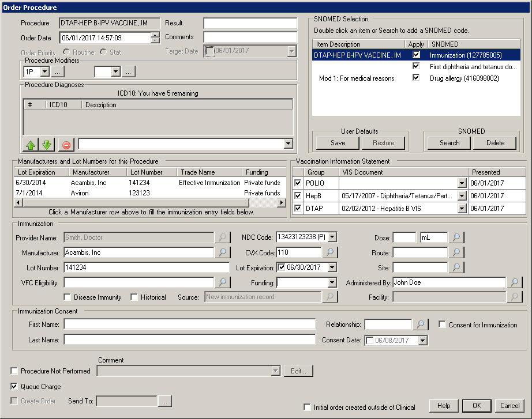Click the Order Date spinner up arrow
Screen dimensions: 532x419
coord(155,35)
